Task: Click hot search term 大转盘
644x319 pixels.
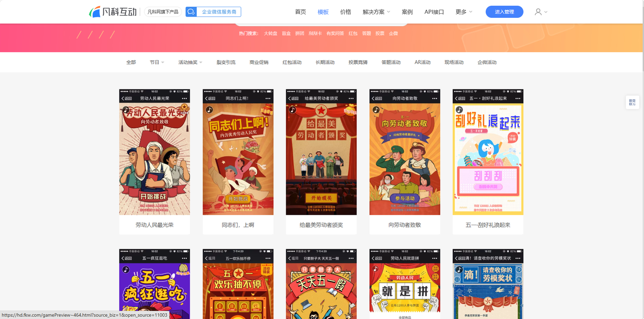Action: (x=271, y=34)
